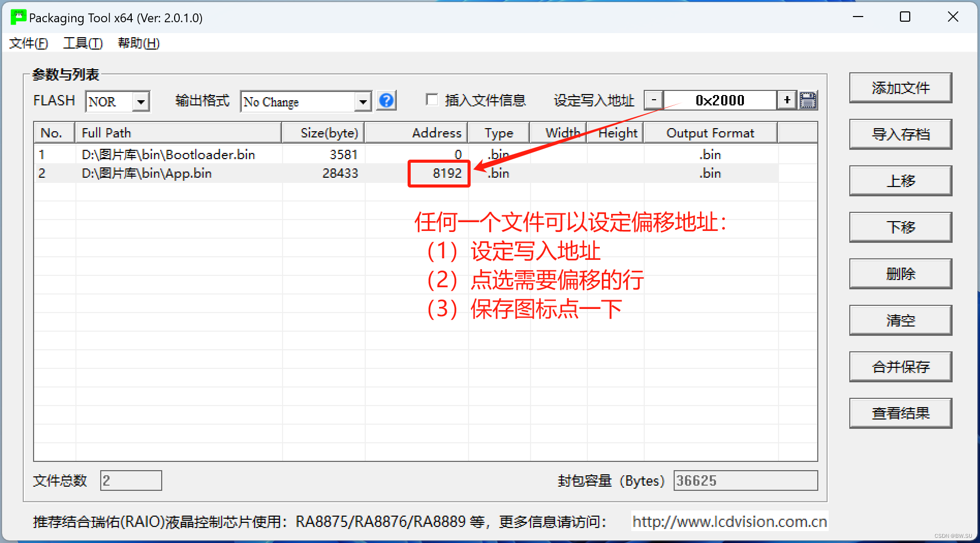The width and height of the screenshot is (980, 543).
Task: Move selected row up with 上移
Action: (900, 181)
